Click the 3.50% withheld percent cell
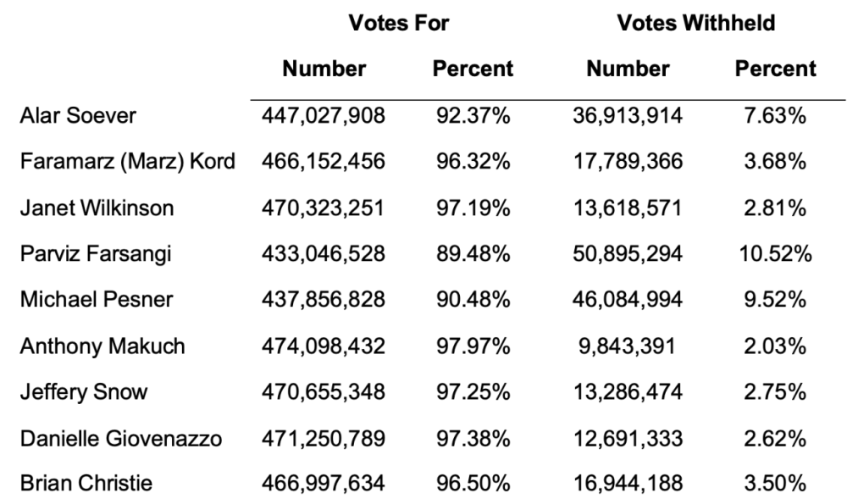This screenshot has width=847, height=504. 775,483
